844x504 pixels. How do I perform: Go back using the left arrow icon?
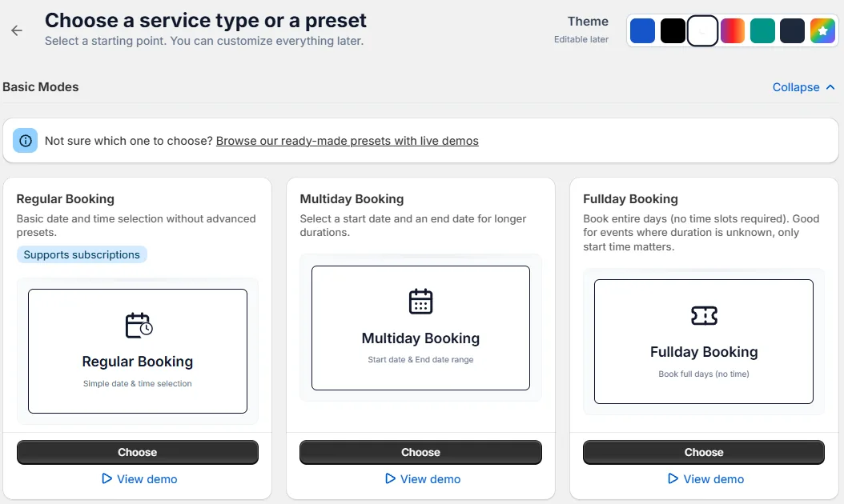tap(17, 30)
